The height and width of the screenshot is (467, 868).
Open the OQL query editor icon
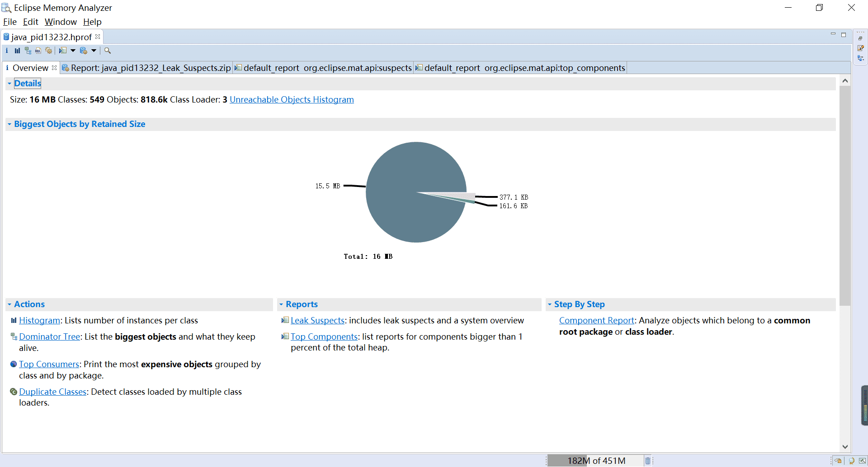point(38,51)
